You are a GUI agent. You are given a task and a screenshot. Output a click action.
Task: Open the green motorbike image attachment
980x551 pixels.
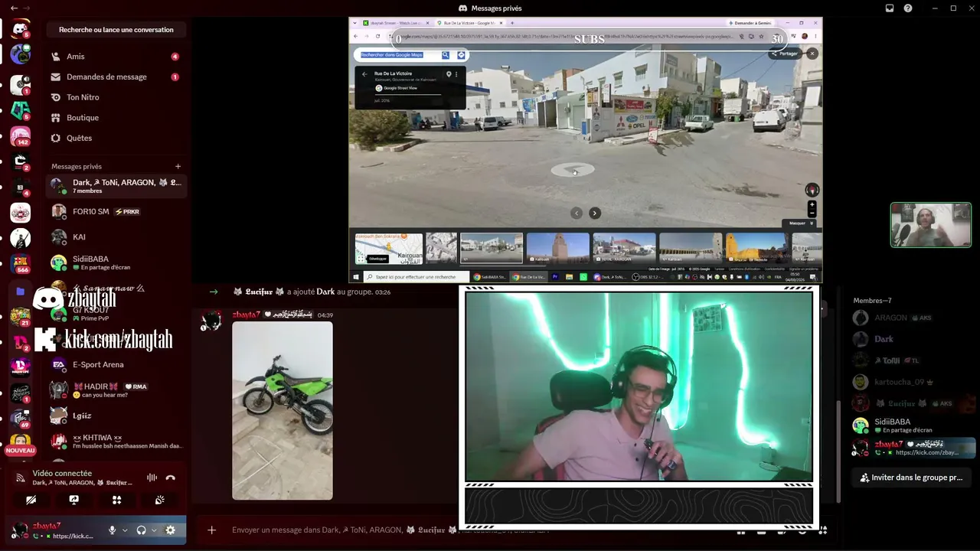pyautogui.click(x=283, y=411)
